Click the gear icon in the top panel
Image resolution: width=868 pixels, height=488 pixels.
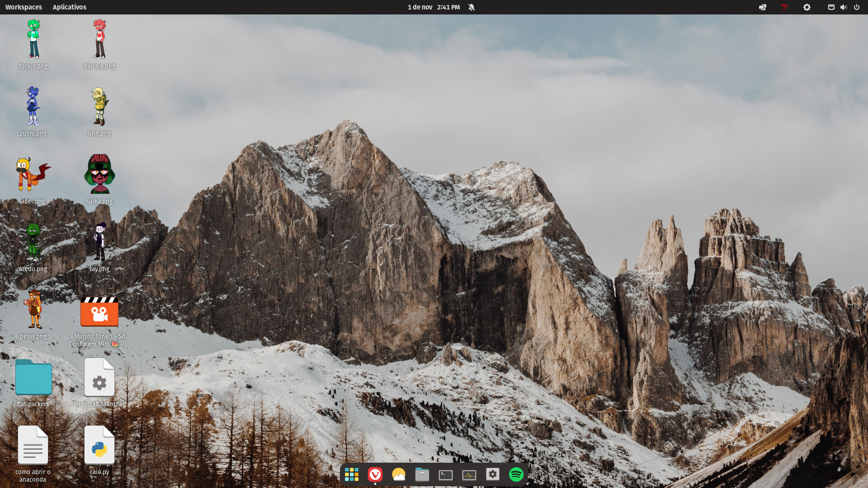[807, 7]
